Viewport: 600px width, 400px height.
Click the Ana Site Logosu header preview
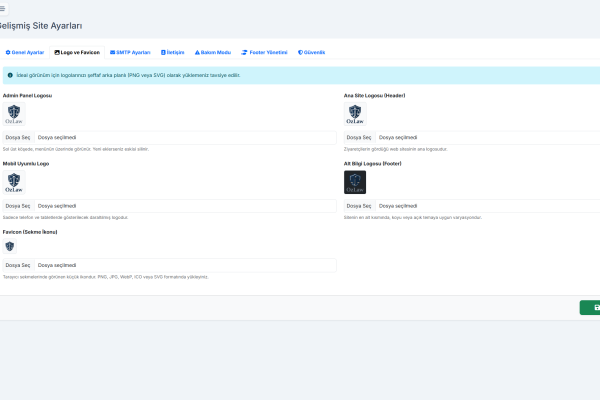355,113
